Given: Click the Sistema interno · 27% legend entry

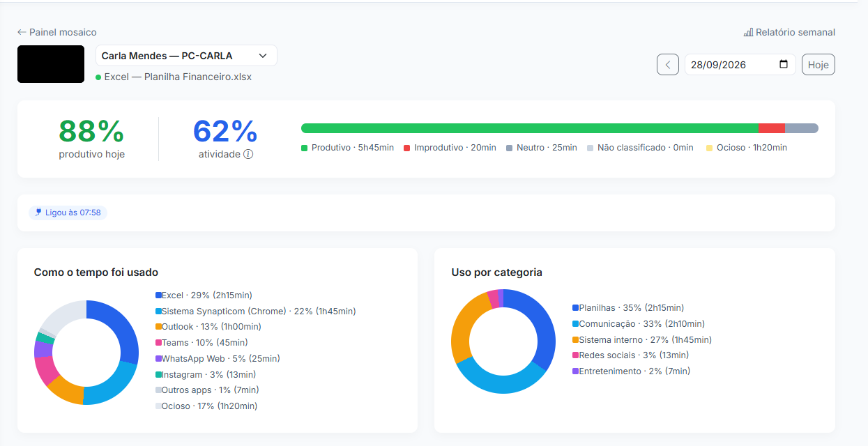Looking at the screenshot, I should click(x=642, y=339).
